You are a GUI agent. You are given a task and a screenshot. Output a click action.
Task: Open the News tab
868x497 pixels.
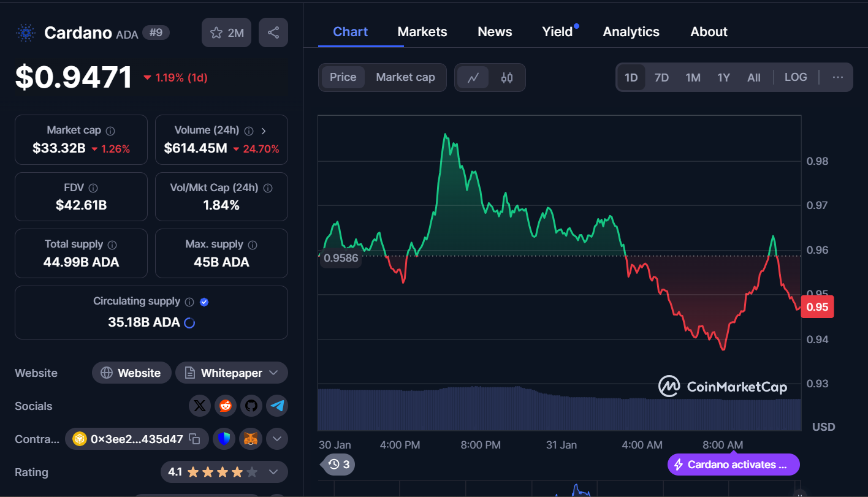[x=495, y=32]
